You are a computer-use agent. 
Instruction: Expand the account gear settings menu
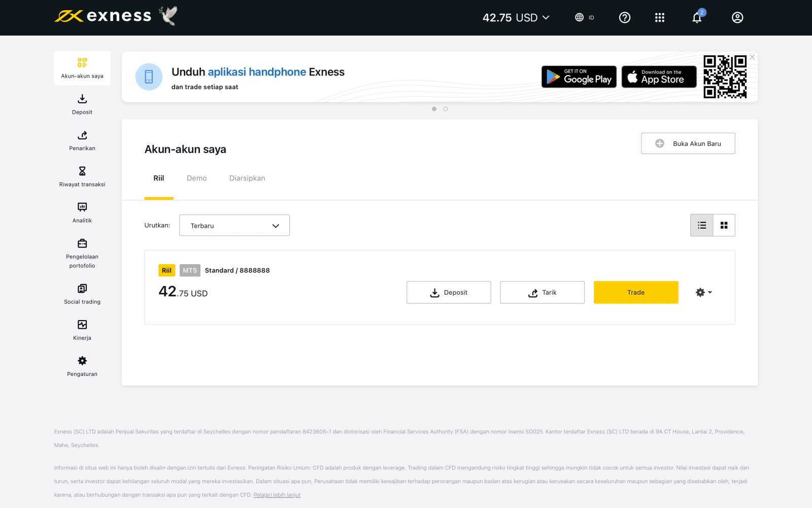coord(703,293)
